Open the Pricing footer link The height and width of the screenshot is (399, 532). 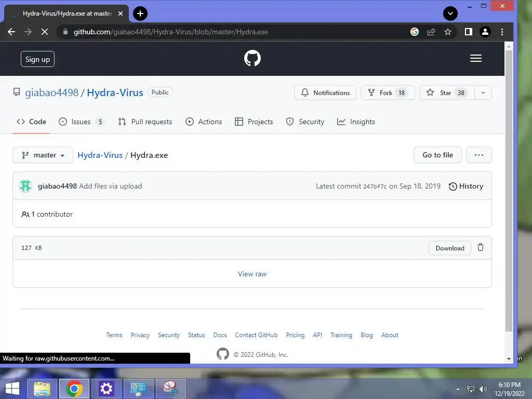[x=295, y=335]
